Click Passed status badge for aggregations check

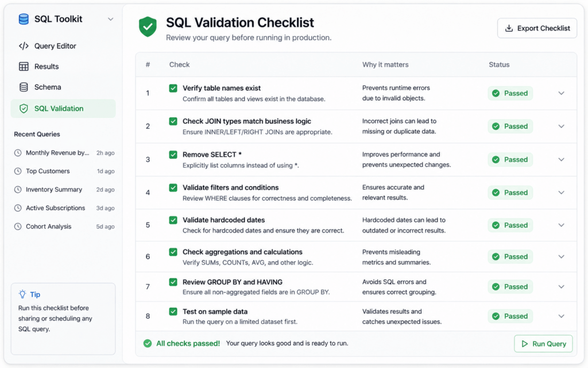point(510,257)
